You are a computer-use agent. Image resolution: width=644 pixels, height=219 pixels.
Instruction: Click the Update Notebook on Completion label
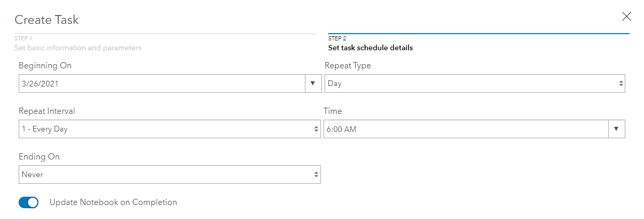(x=113, y=202)
